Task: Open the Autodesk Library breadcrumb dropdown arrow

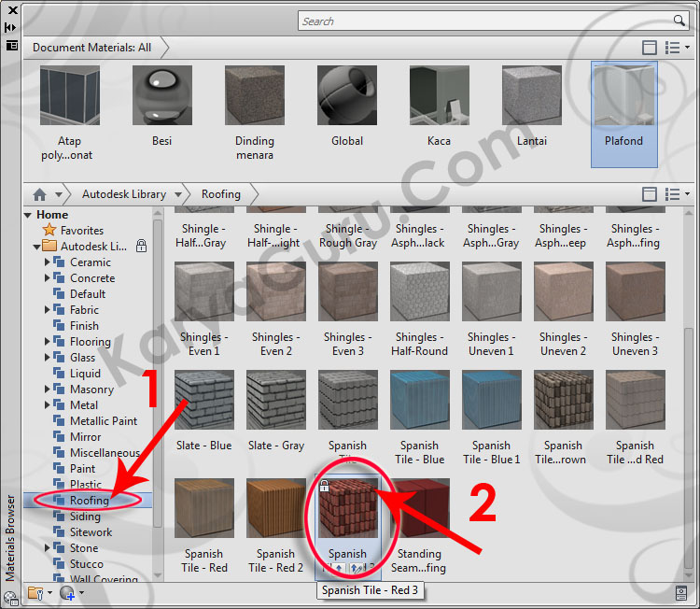Action: coord(181,194)
